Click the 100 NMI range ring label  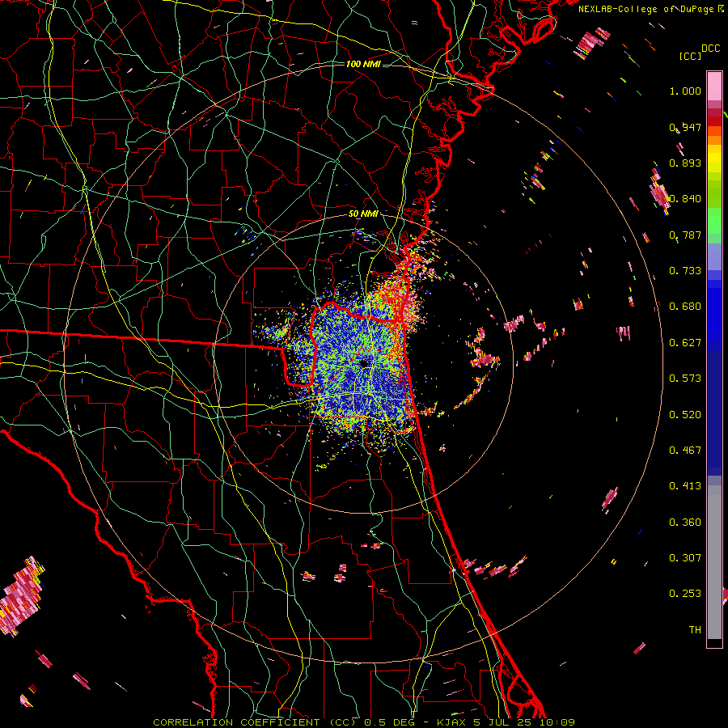[x=363, y=64]
